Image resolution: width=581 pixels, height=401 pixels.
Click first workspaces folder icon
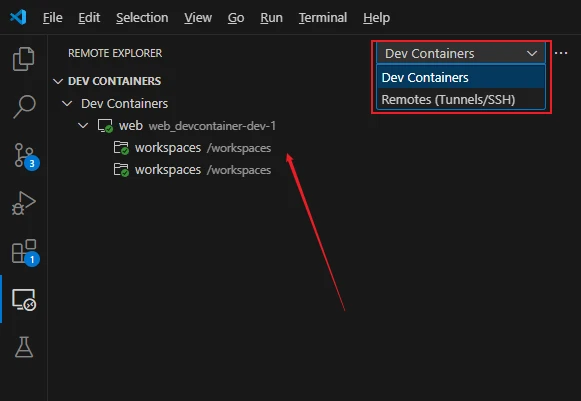click(121, 148)
